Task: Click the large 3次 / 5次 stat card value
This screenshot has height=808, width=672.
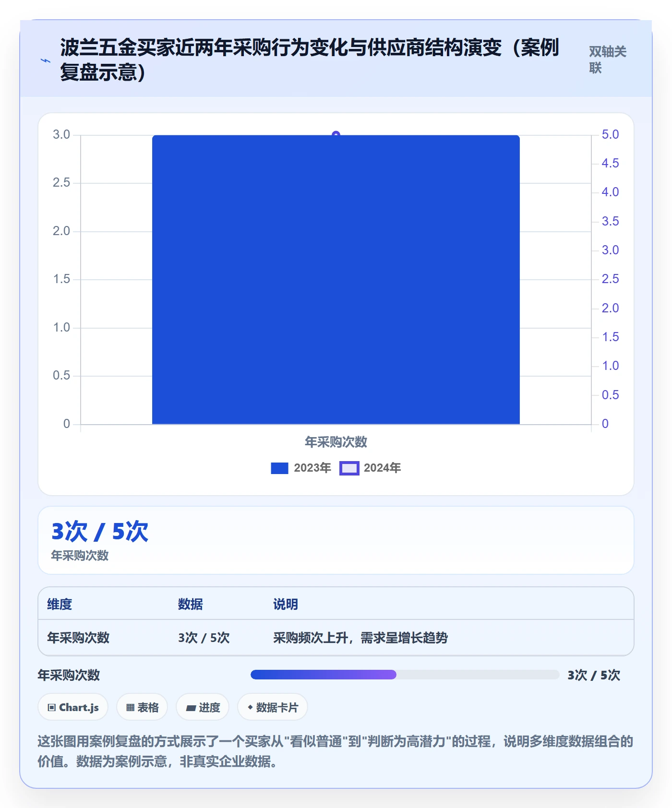Action: click(100, 532)
